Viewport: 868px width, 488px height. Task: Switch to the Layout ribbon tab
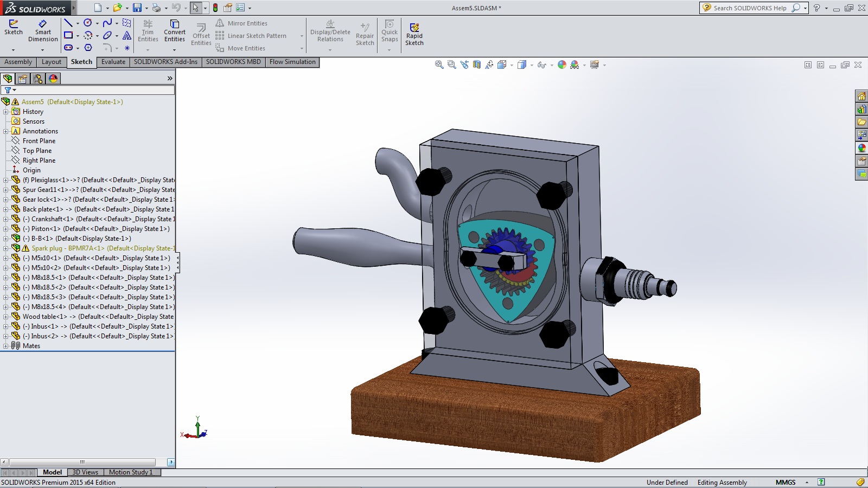point(52,62)
